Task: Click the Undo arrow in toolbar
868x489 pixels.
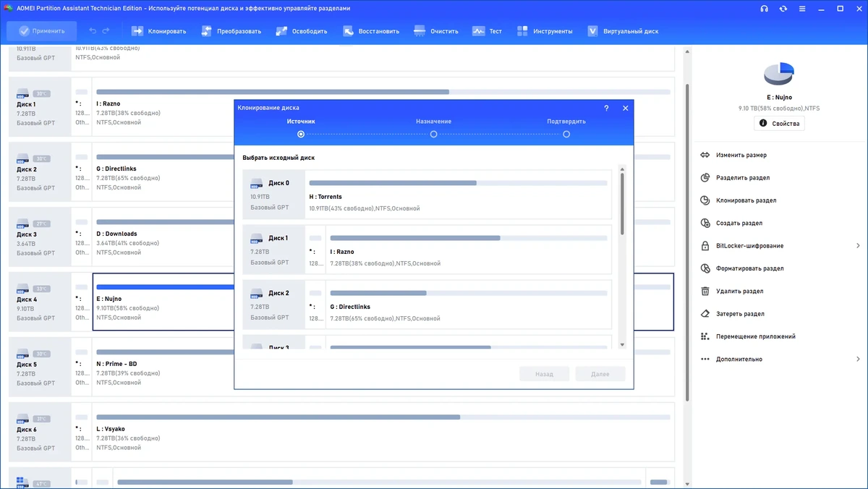Action: (93, 31)
